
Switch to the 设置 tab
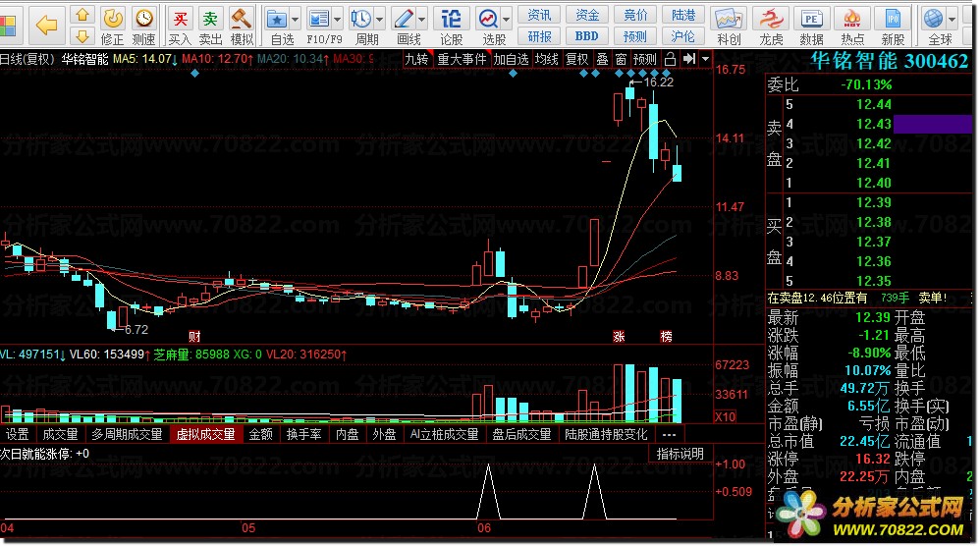pyautogui.click(x=17, y=434)
